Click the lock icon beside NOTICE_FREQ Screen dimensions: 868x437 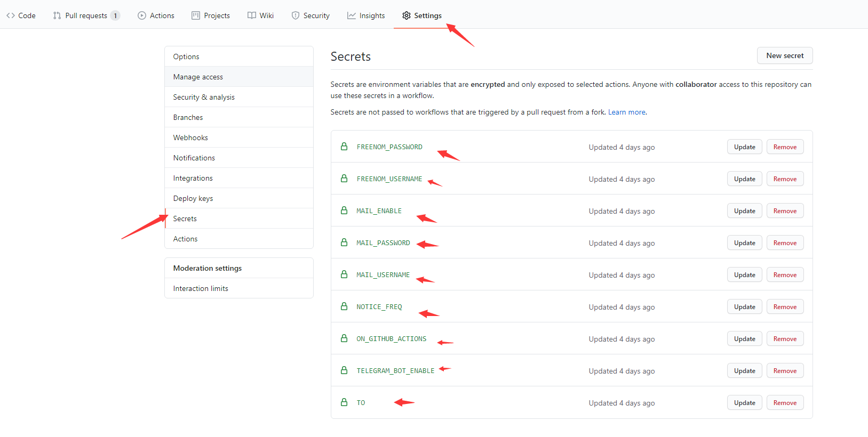tap(344, 306)
